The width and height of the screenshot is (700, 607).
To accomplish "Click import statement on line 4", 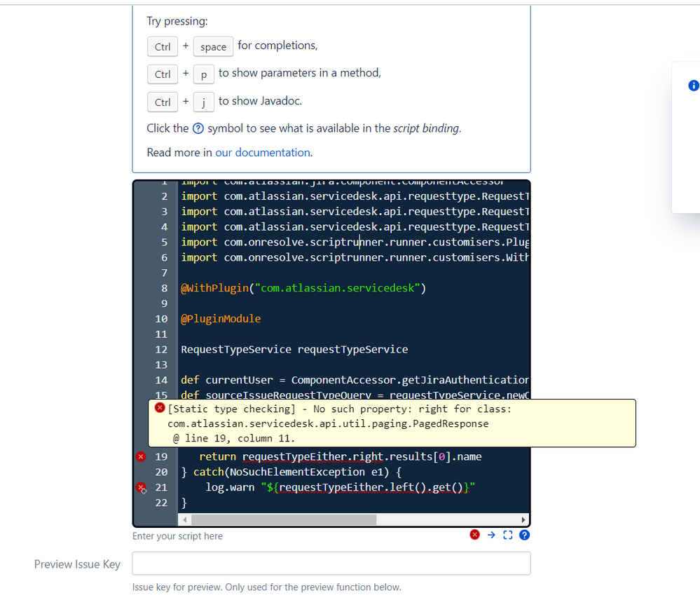I will click(355, 227).
